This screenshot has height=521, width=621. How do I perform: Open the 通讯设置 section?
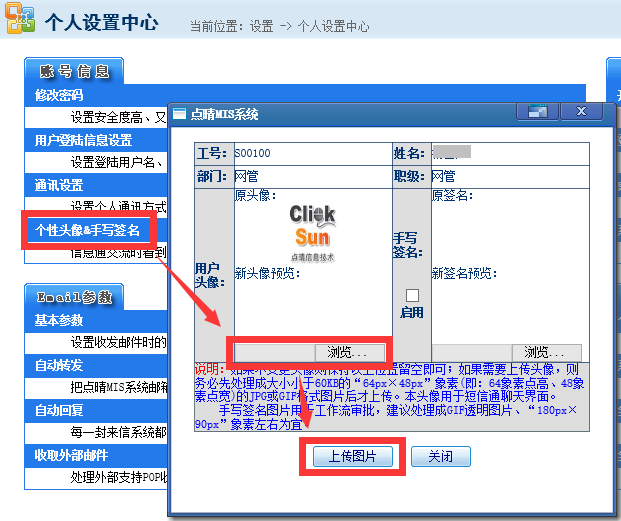(59, 186)
